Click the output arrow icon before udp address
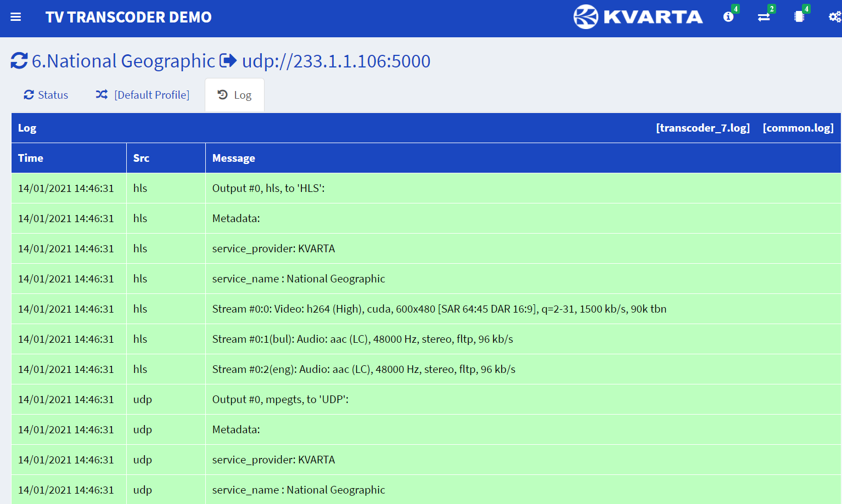The image size is (842, 504). pyautogui.click(x=228, y=60)
